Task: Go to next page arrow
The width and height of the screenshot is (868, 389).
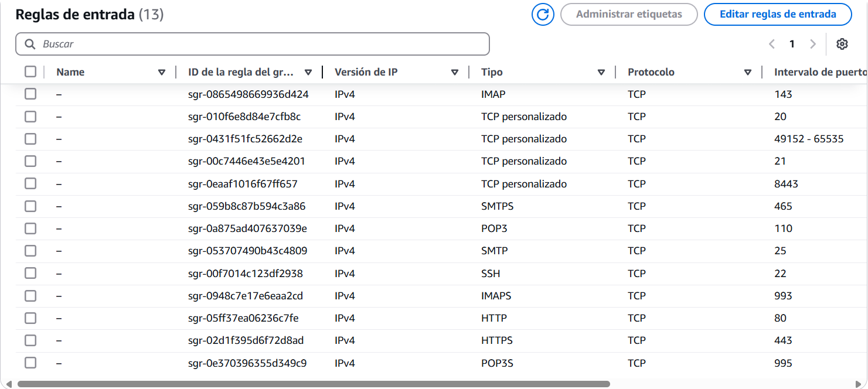Action: pyautogui.click(x=813, y=44)
